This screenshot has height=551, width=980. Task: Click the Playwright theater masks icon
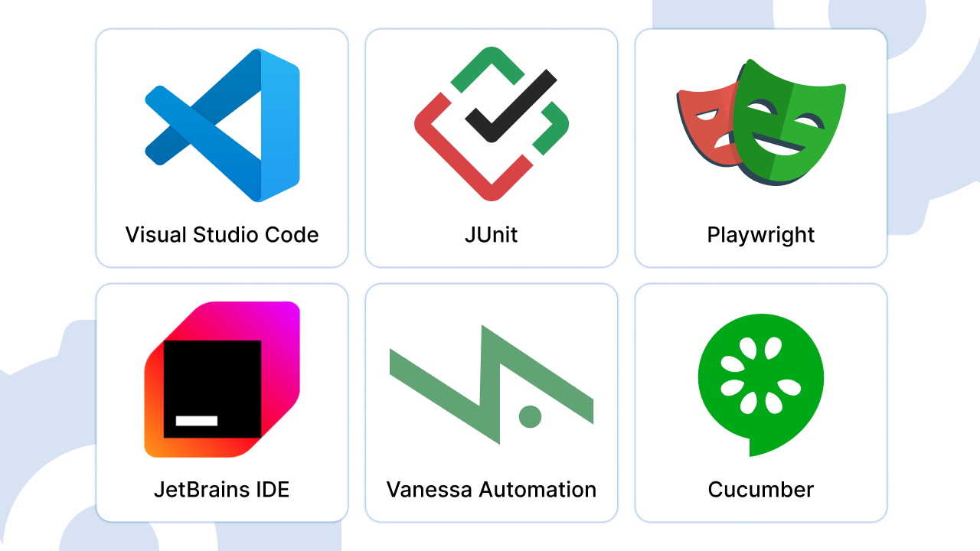click(761, 122)
